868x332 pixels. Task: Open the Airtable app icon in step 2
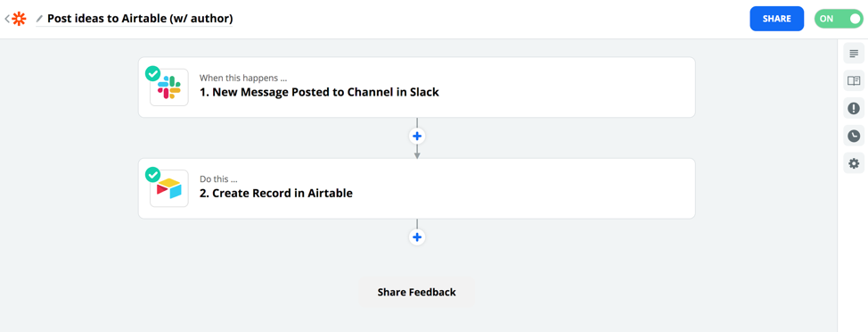click(168, 189)
